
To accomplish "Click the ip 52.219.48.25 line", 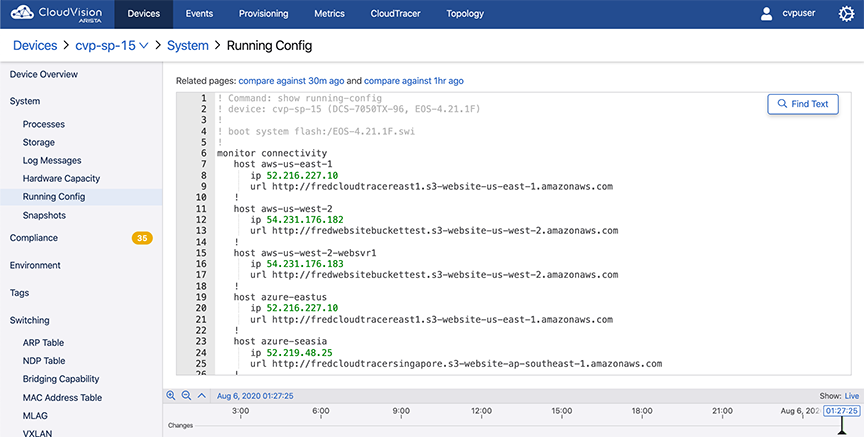I will [291, 353].
